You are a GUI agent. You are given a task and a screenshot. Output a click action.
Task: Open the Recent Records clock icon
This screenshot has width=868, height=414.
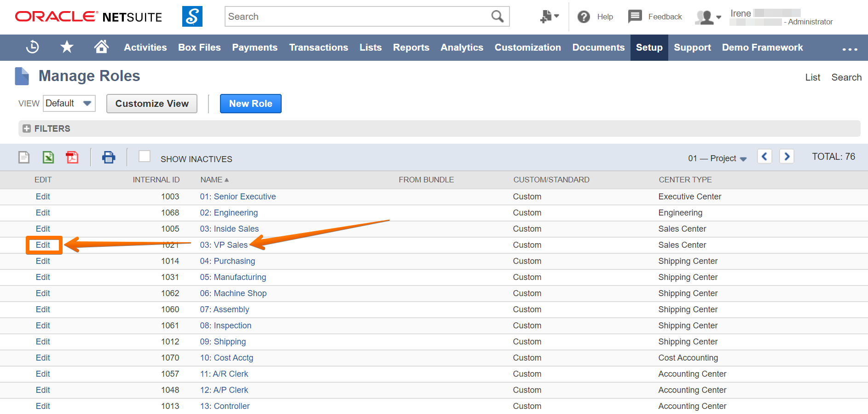pos(33,47)
